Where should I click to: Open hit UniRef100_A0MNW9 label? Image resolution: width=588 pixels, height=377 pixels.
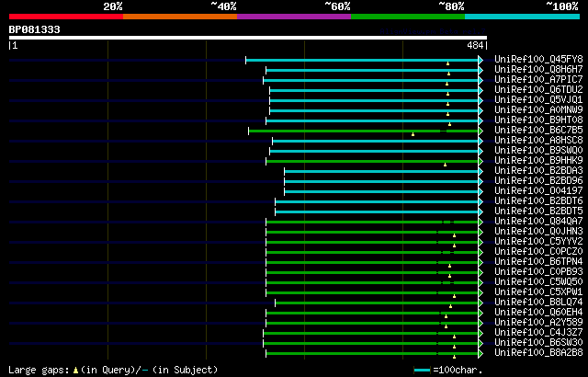tap(539, 110)
